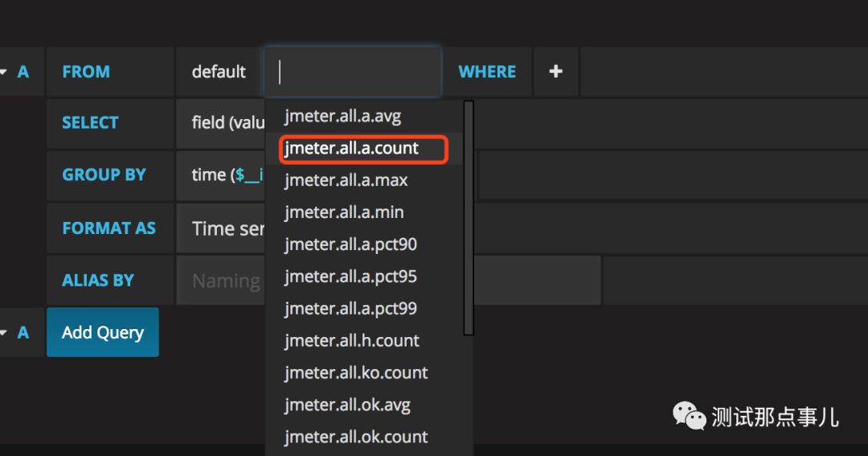Click the plus icon next to WHERE
This screenshot has width=868, height=456.
tap(556, 72)
